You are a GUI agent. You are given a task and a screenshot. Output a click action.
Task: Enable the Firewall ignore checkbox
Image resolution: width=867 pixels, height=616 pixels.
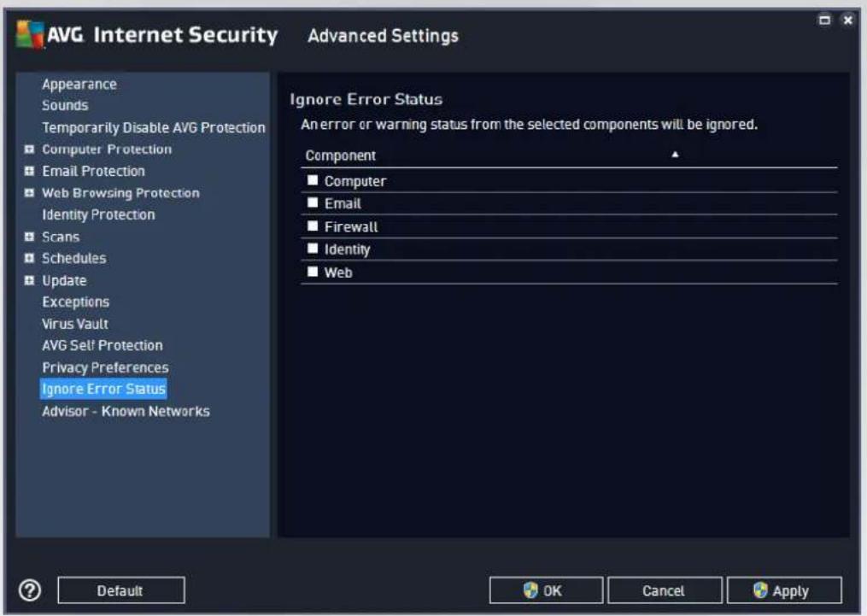[313, 226]
